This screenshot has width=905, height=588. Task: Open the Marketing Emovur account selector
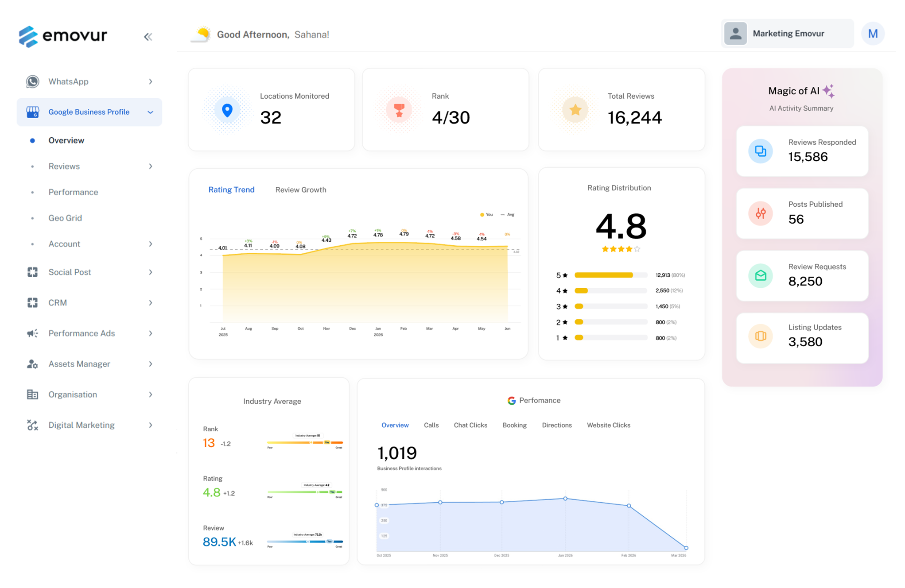(787, 34)
